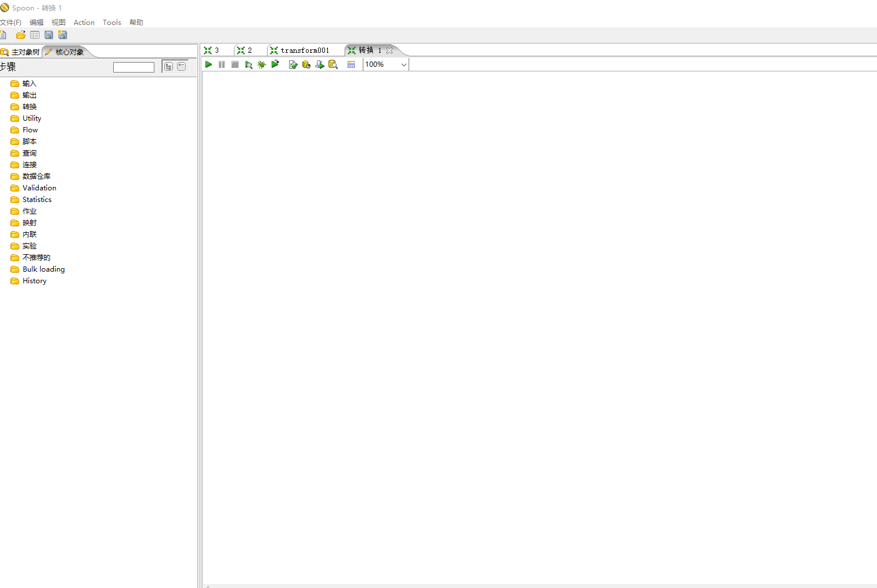The height and width of the screenshot is (588, 877).
Task: Expand the Utility folder
Action: pyautogui.click(x=26, y=118)
